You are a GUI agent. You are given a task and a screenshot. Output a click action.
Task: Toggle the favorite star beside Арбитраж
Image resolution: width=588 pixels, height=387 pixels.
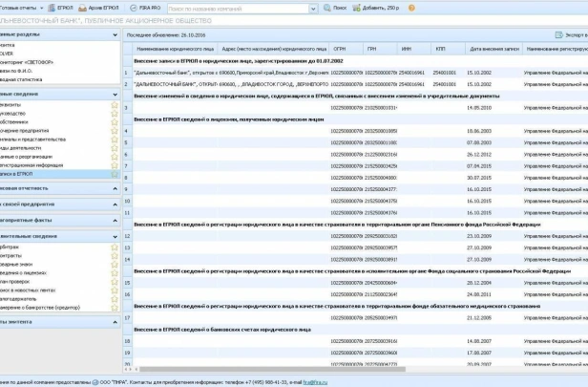(x=115, y=247)
